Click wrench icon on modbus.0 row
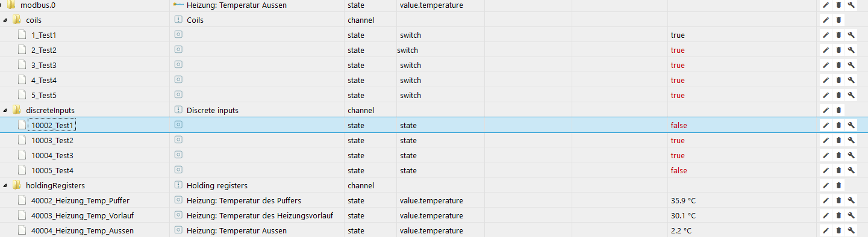This screenshot has height=237, width=868. point(852,5)
